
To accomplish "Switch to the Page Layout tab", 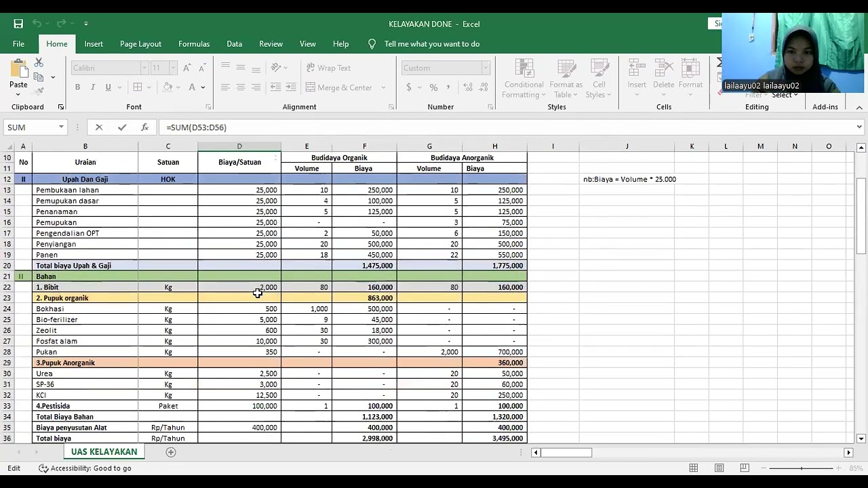I will [140, 44].
